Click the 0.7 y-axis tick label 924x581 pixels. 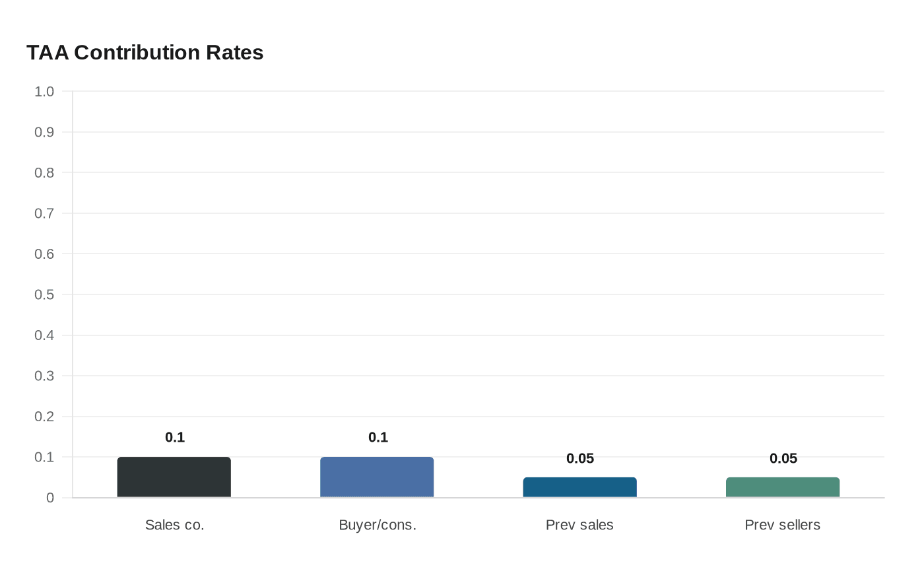[44, 213]
